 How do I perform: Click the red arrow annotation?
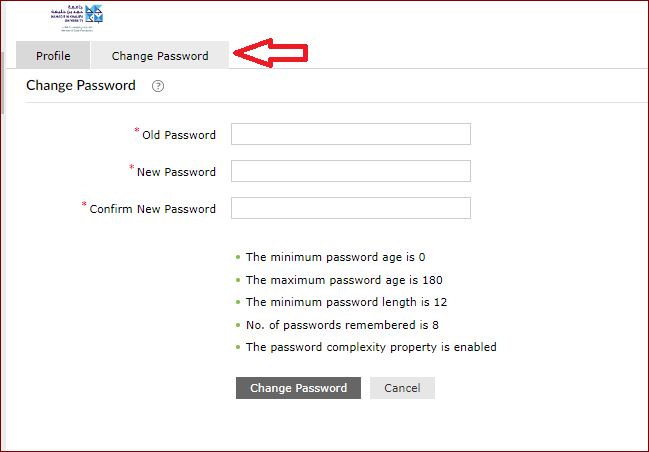point(271,53)
